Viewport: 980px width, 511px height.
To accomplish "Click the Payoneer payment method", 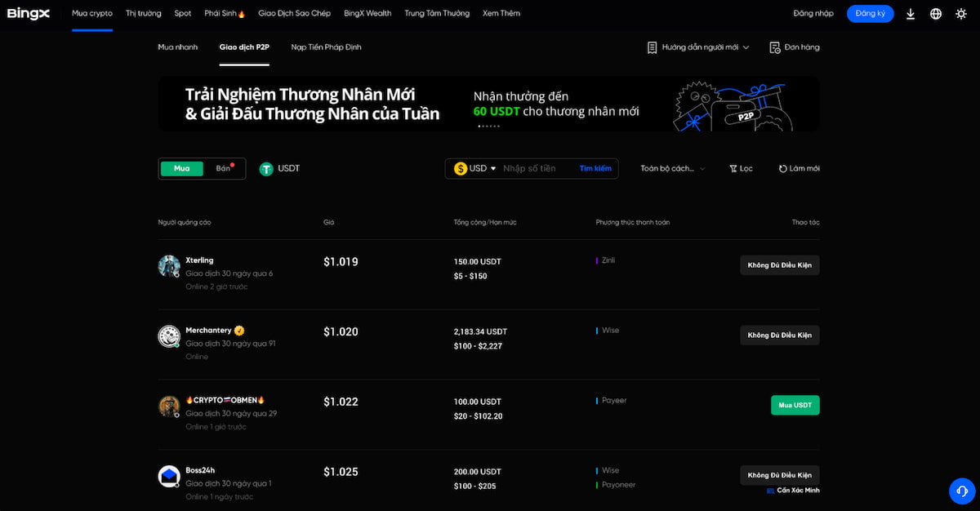I will coord(618,485).
